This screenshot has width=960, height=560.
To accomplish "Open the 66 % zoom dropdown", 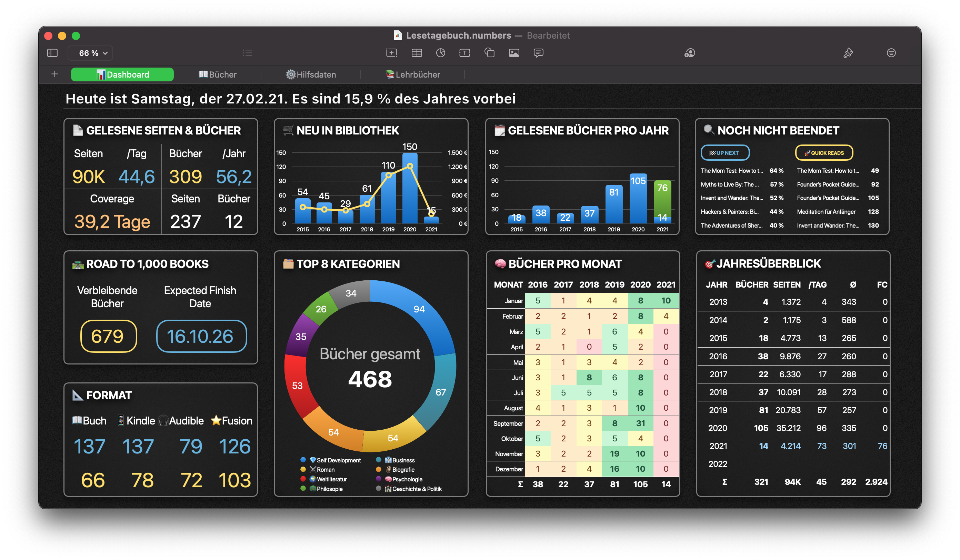I will (90, 53).
